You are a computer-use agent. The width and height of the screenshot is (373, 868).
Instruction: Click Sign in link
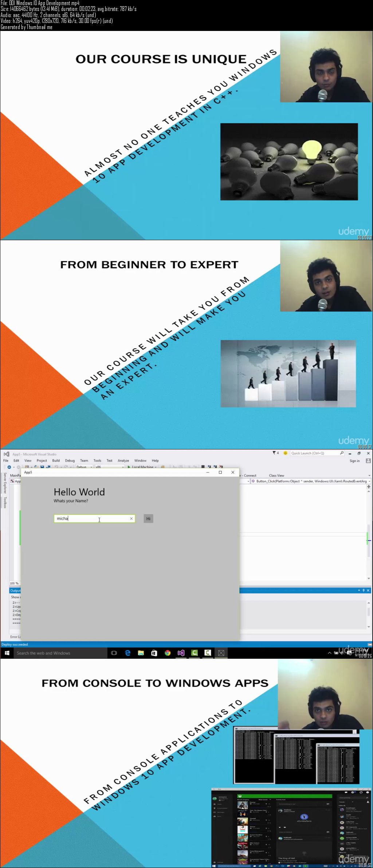click(354, 461)
